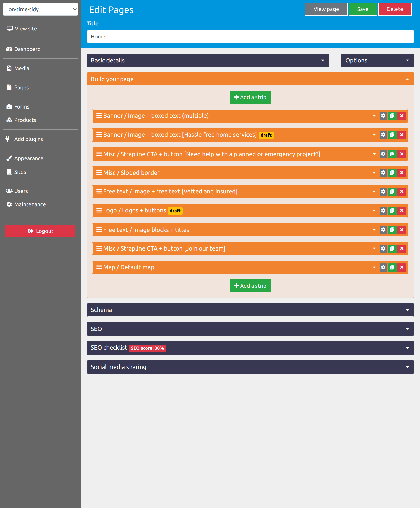This screenshot has height=508, width=420.
Task: Duplicate the Map / Default map strip
Action: [392, 267]
